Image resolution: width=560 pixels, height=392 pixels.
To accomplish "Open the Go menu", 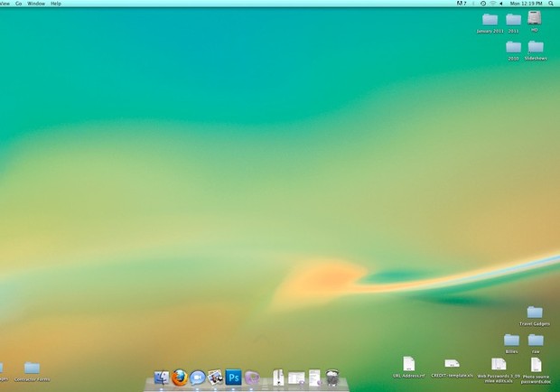I will tap(19, 4).
